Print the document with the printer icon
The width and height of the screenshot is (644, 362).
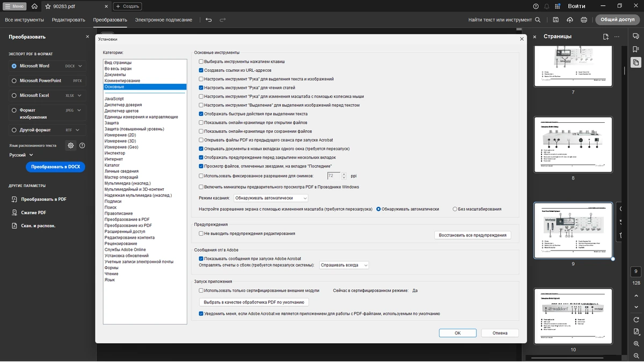584,20
